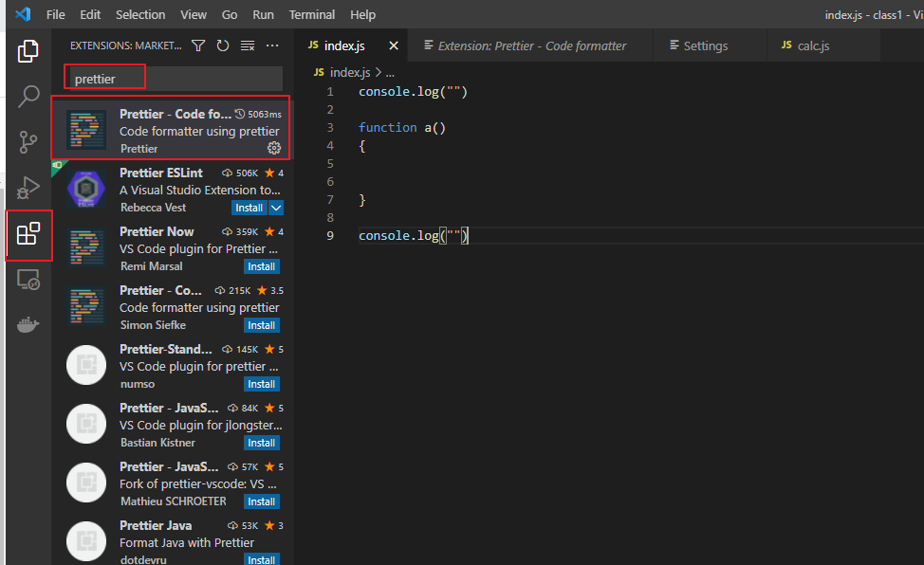Install the Prettier ESLint extension
This screenshot has height=565, width=924.
249,208
